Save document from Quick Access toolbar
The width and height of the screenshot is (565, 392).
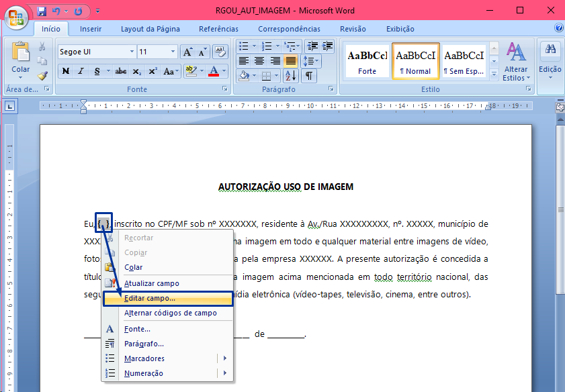(42, 11)
